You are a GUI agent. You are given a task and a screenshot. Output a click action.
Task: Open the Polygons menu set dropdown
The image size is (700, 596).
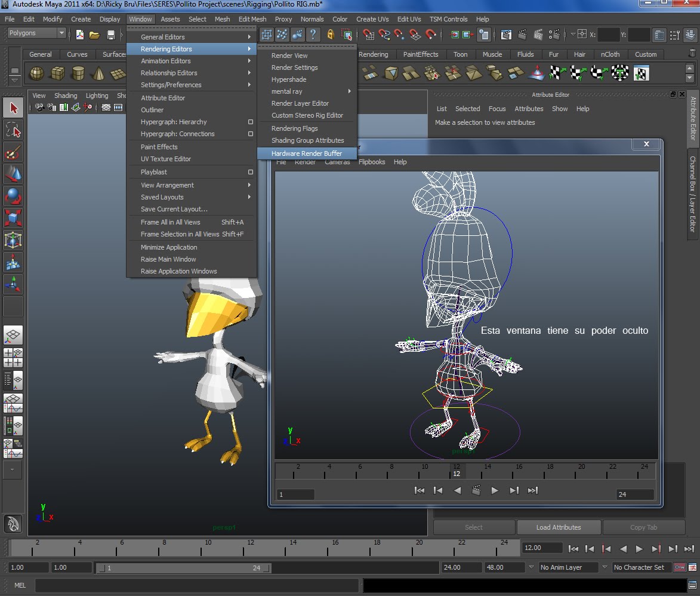tap(35, 33)
